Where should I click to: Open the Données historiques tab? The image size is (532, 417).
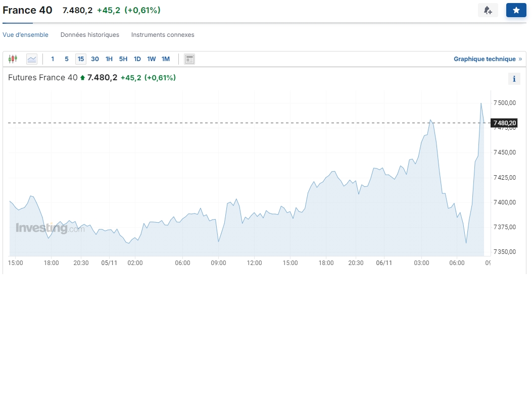pos(90,35)
